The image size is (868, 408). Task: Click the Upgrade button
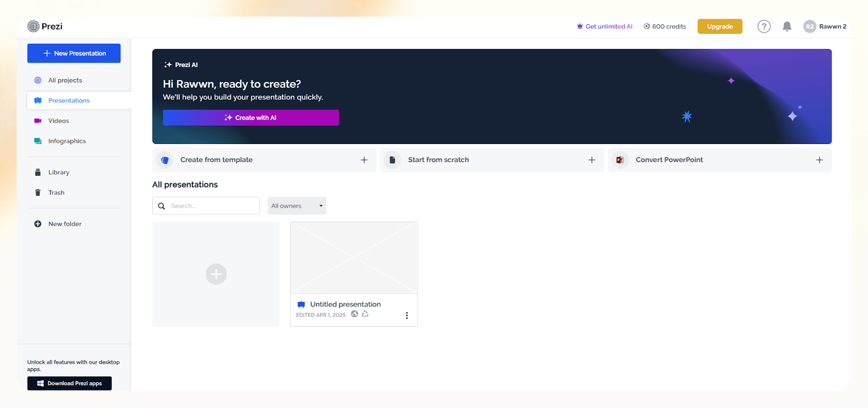pyautogui.click(x=720, y=27)
